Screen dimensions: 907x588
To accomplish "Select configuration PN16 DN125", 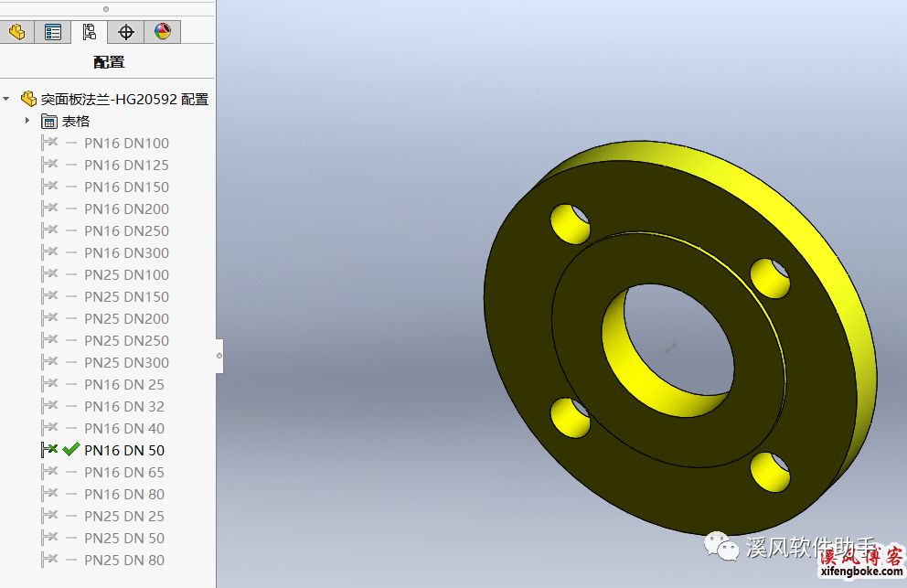I will coord(127,165).
